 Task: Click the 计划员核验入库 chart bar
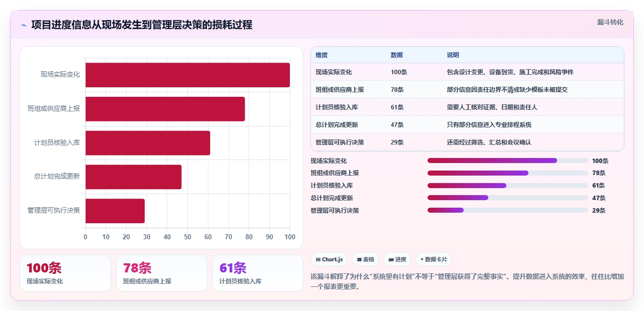tap(148, 143)
